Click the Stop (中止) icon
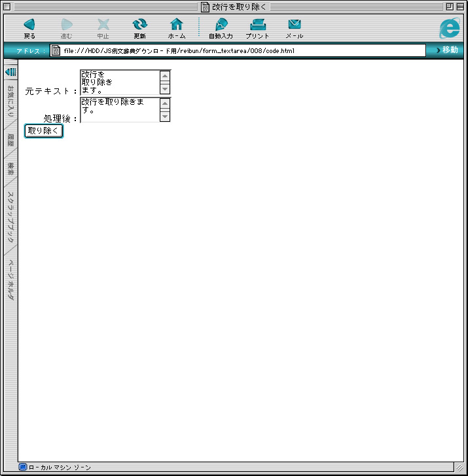The image size is (468, 476). pos(103,25)
